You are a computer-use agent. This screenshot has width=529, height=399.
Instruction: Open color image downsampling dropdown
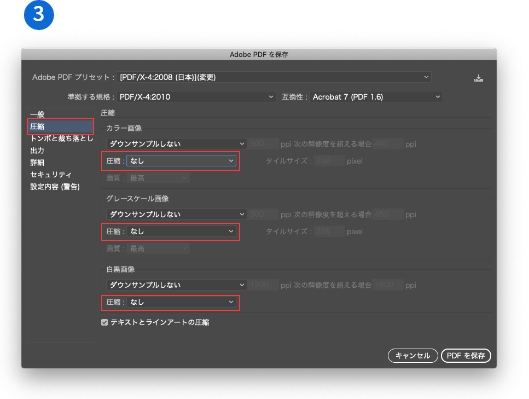click(176, 144)
